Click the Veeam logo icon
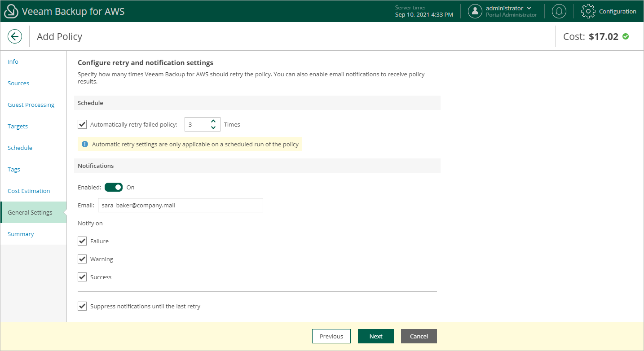 point(11,11)
